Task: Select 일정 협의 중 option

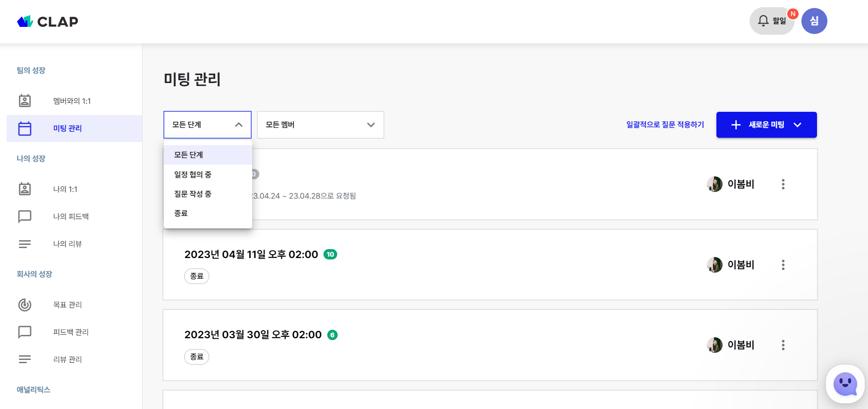Action: click(208, 175)
